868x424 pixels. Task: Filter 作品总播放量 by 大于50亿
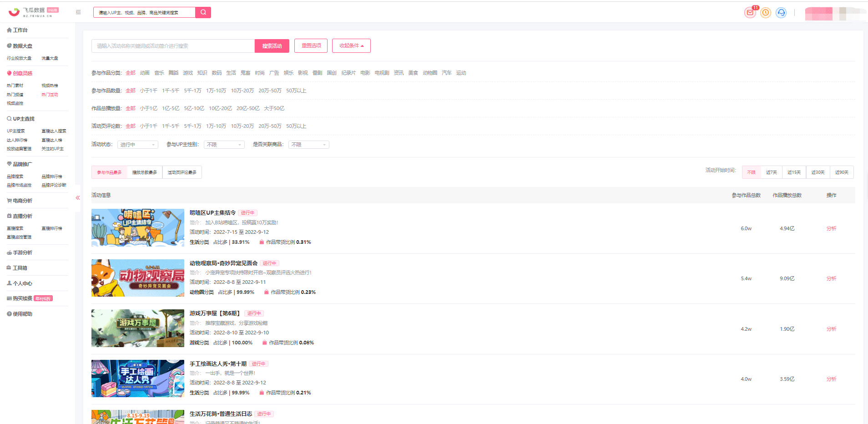coord(274,108)
